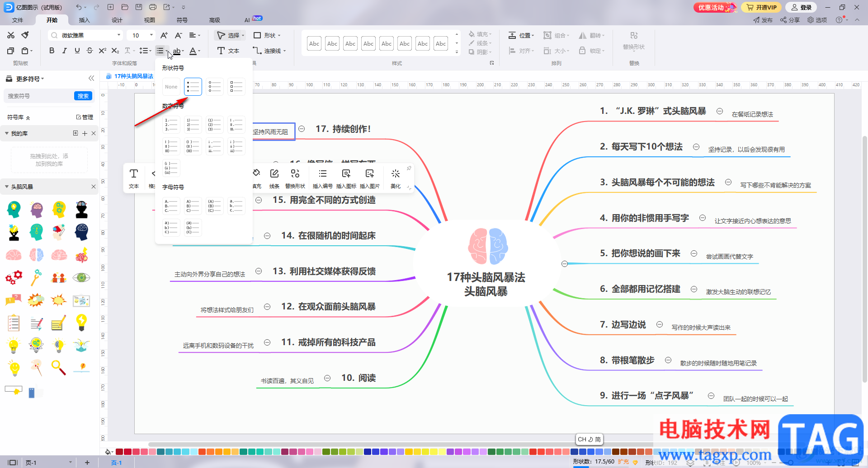Select the Text tool in ribbon
The height and width of the screenshot is (468, 868).
[x=228, y=51]
